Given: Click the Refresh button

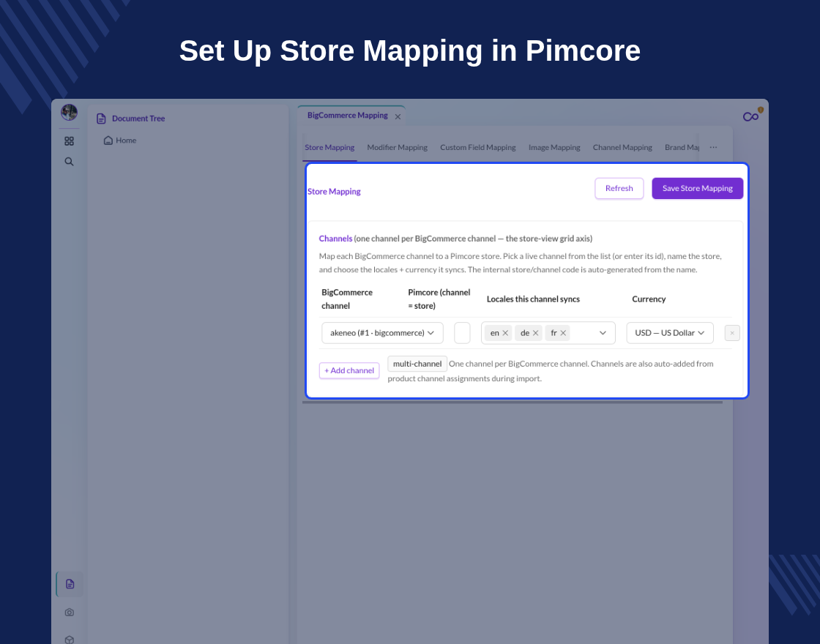Looking at the screenshot, I should (619, 188).
